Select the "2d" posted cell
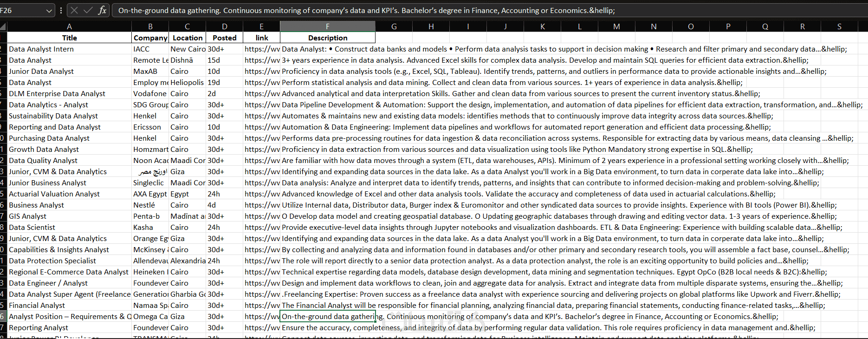This screenshot has width=868, height=339. tap(225, 93)
